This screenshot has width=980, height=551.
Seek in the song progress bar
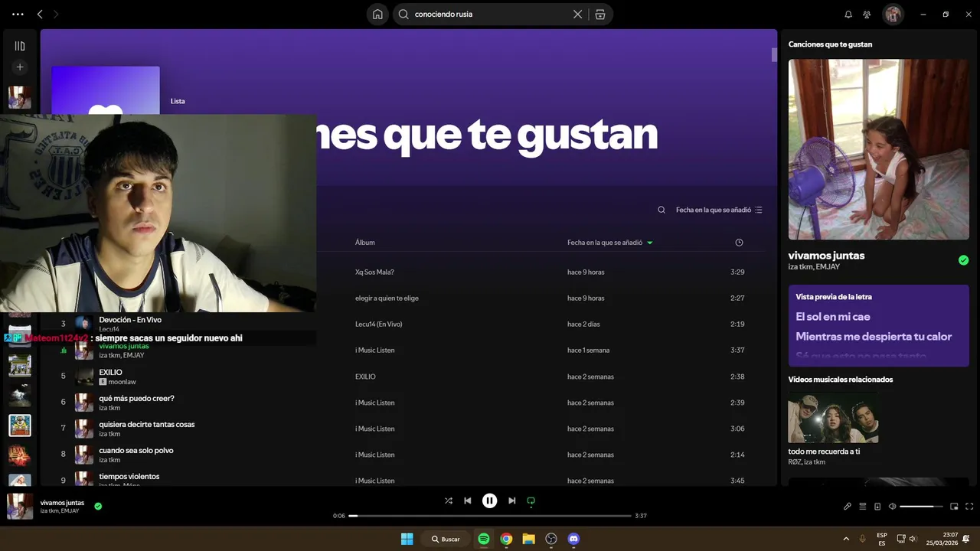pos(490,516)
